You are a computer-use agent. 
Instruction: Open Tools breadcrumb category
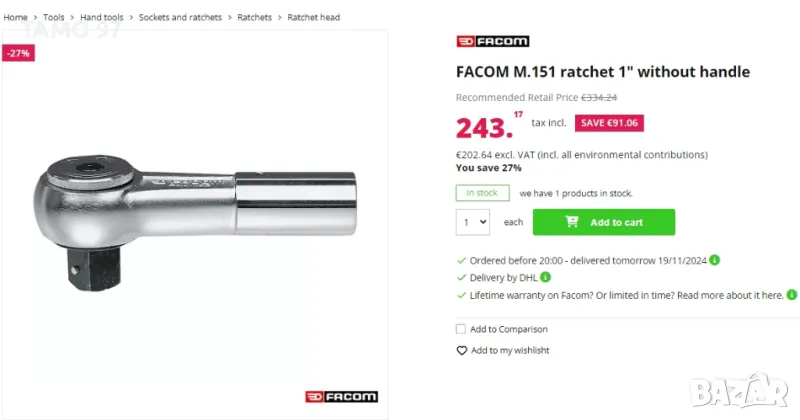click(x=54, y=17)
